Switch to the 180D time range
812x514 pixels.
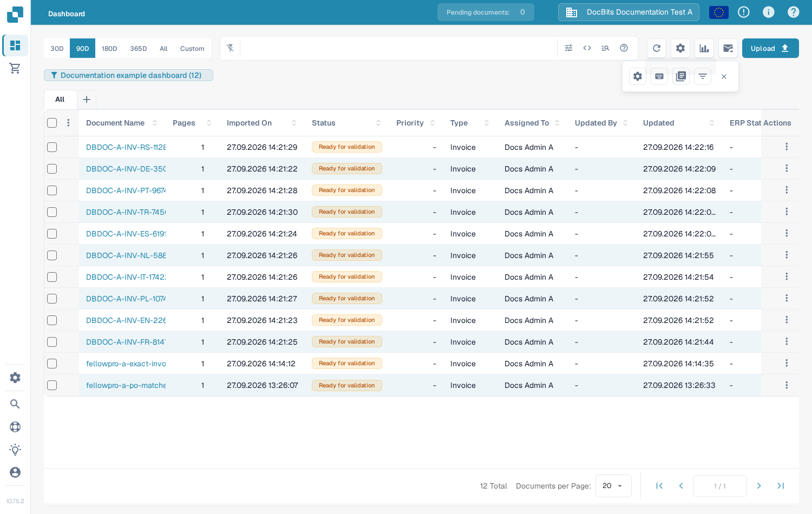click(x=109, y=48)
